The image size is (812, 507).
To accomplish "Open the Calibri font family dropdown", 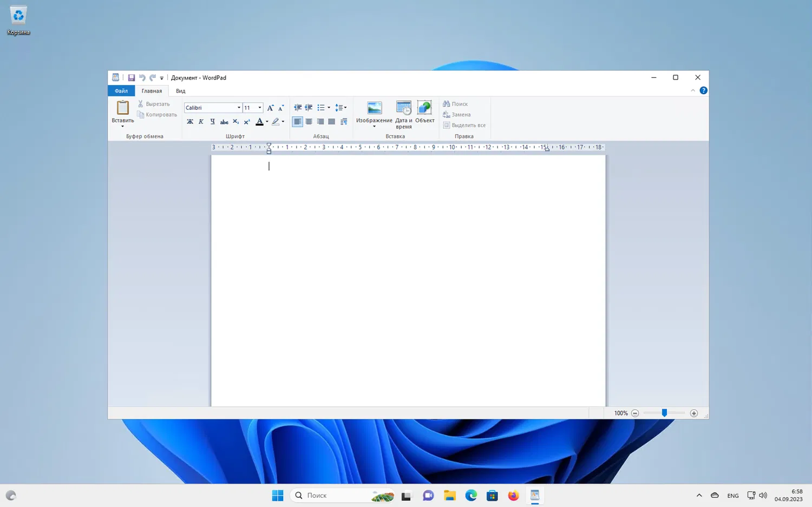I will click(x=239, y=108).
